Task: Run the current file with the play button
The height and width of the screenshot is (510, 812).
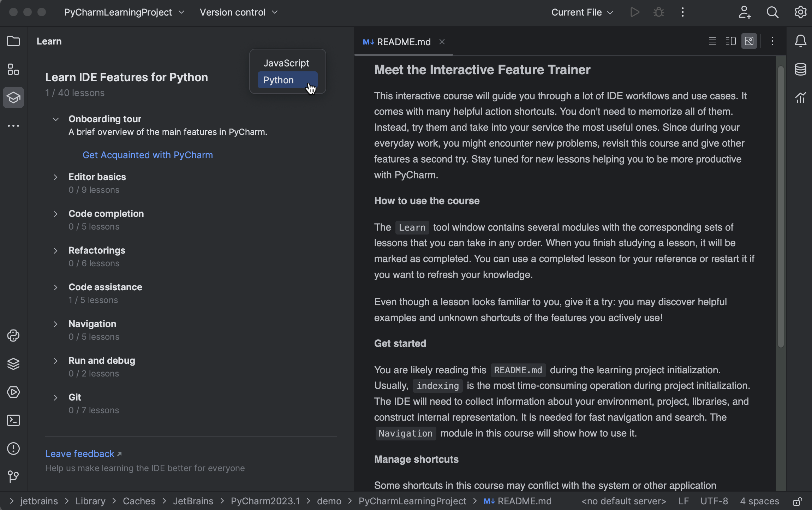Action: coord(634,12)
